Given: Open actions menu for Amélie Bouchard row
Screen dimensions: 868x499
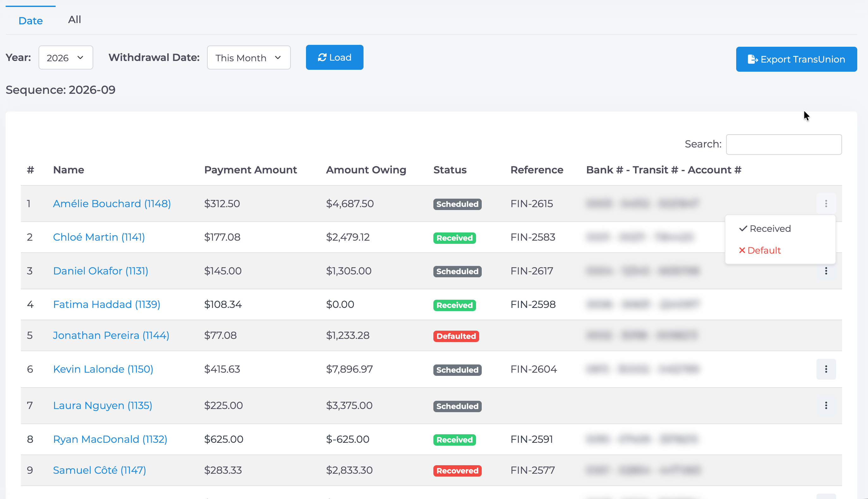Looking at the screenshot, I should point(826,204).
